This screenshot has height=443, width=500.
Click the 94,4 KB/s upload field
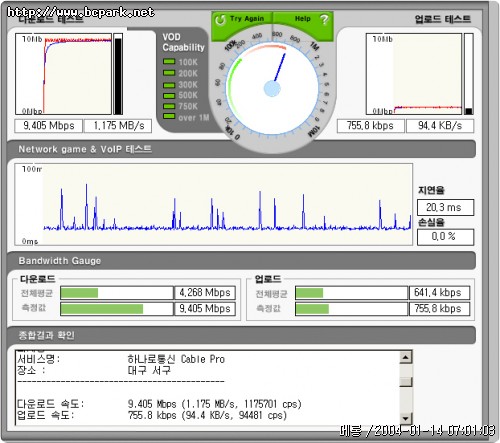[440, 126]
